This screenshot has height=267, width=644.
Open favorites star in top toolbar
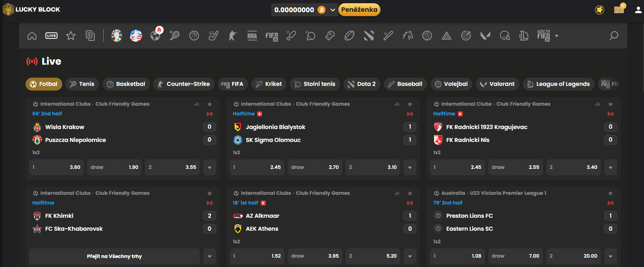click(x=71, y=36)
